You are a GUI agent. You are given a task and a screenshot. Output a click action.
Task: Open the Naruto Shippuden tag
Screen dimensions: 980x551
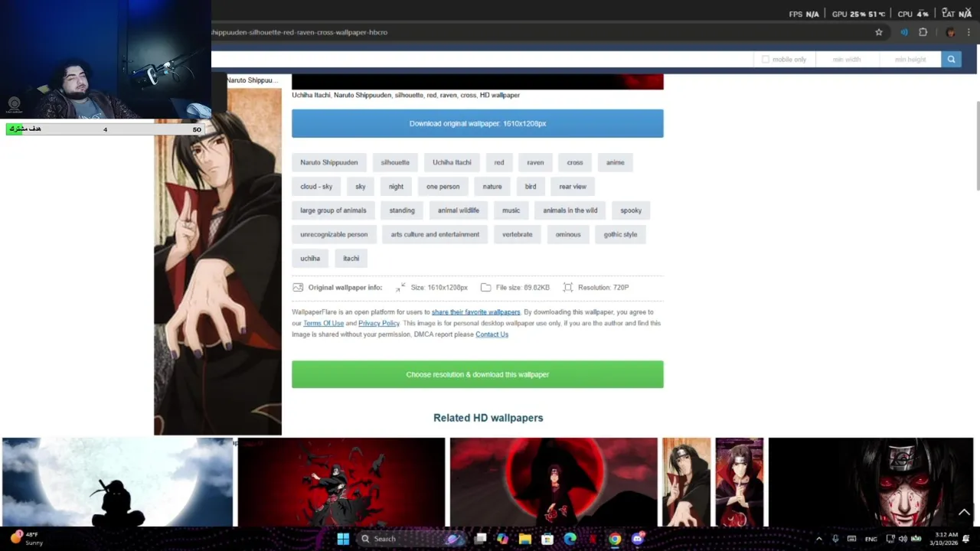click(x=328, y=162)
